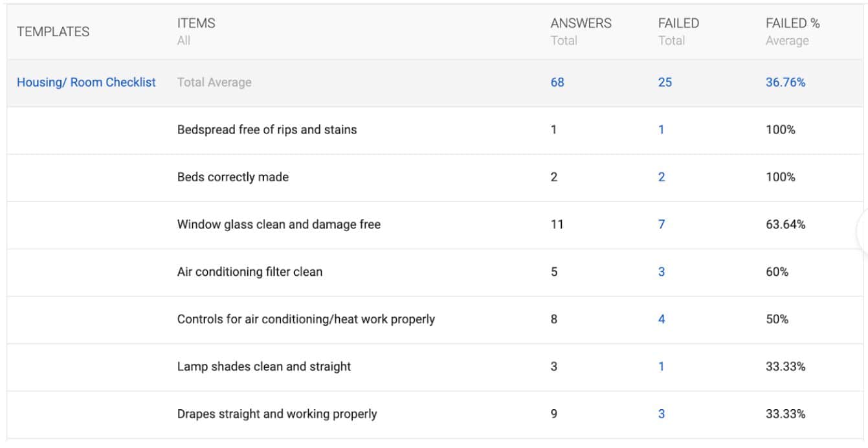Image resolution: width=868 pixels, height=448 pixels.
Task: Click the 36.76% average failed percentage
Action: point(785,82)
